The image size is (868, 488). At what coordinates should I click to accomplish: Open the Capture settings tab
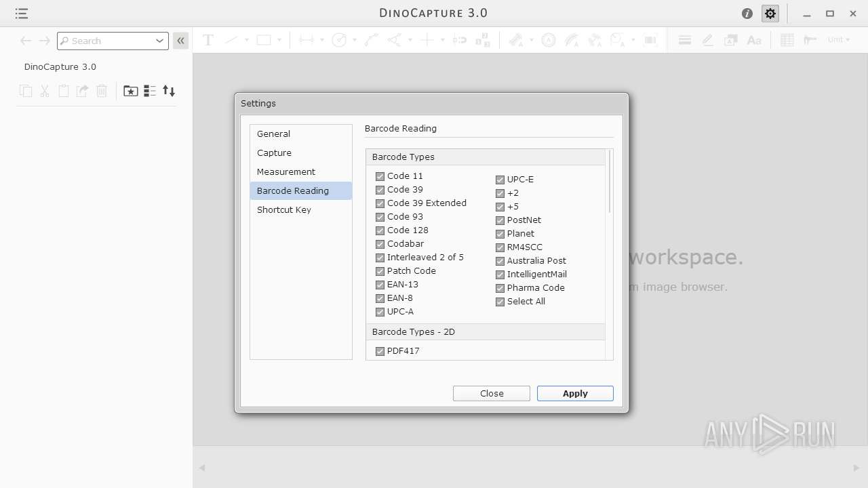point(301,153)
